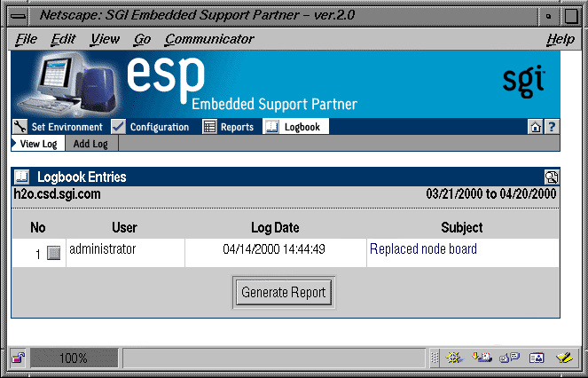Image resolution: width=588 pixels, height=378 pixels.
Task: Open the Communicator menu
Action: click(209, 39)
